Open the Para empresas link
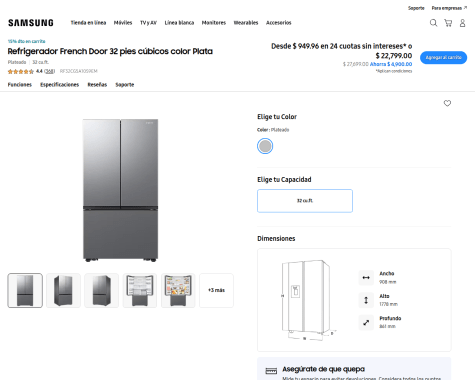Image resolution: width=475 pixels, height=380 pixels. pyautogui.click(x=449, y=8)
